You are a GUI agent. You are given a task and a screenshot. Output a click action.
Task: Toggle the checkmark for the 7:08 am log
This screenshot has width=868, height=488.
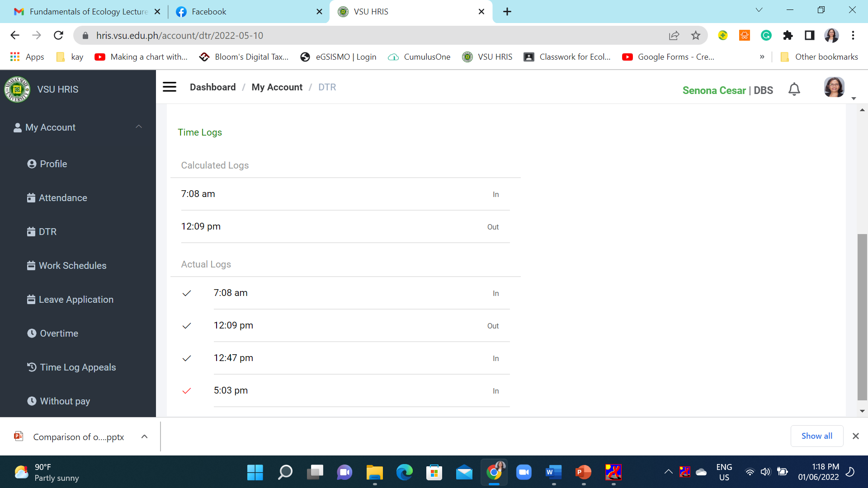(187, 293)
